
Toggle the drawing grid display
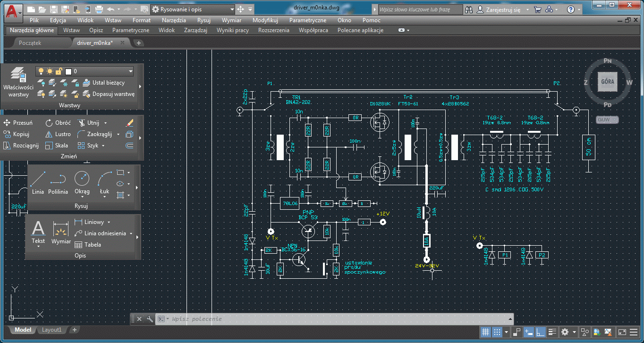pyautogui.click(x=485, y=332)
